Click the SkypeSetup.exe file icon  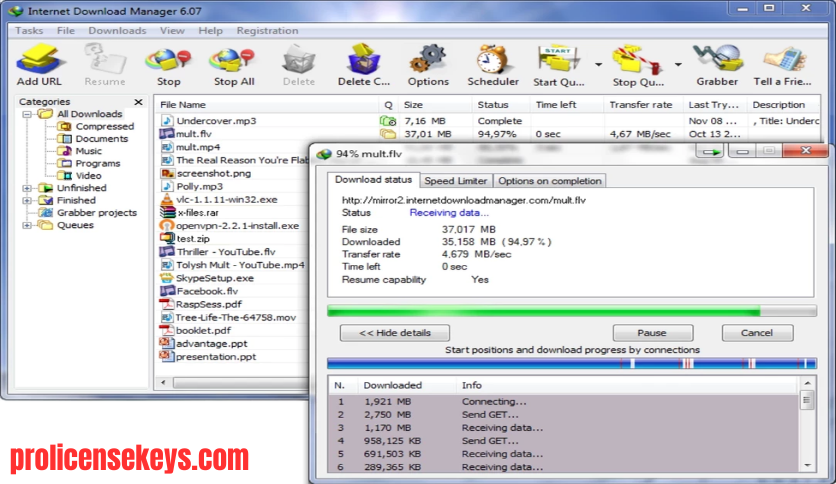point(167,278)
